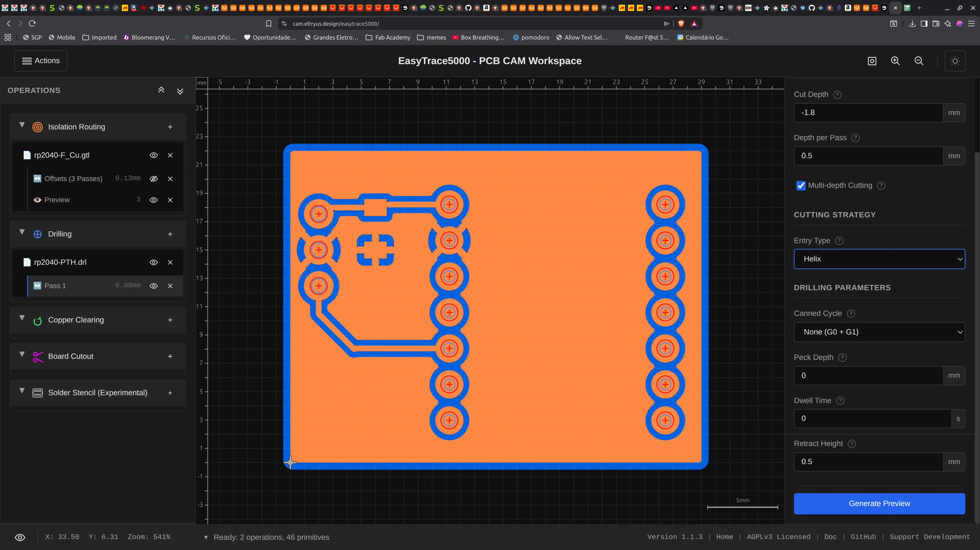980x550 pixels.
Task: Click the Generate Preview button
Action: [879, 504]
